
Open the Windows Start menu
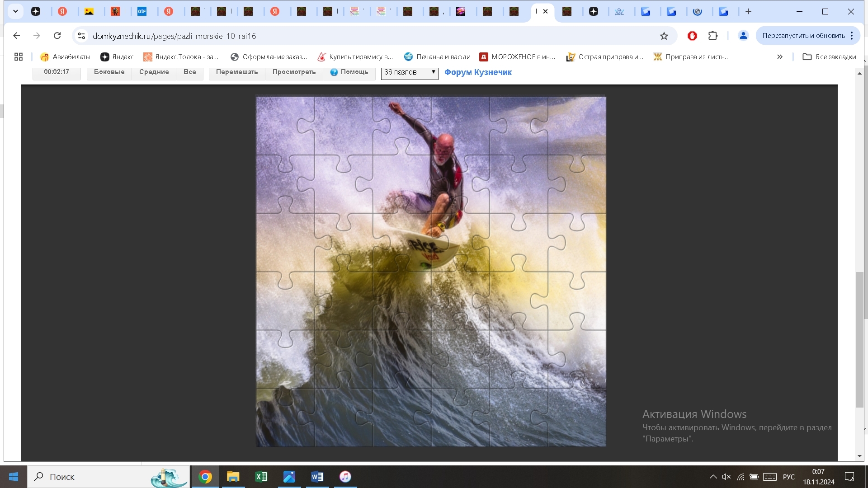(14, 477)
